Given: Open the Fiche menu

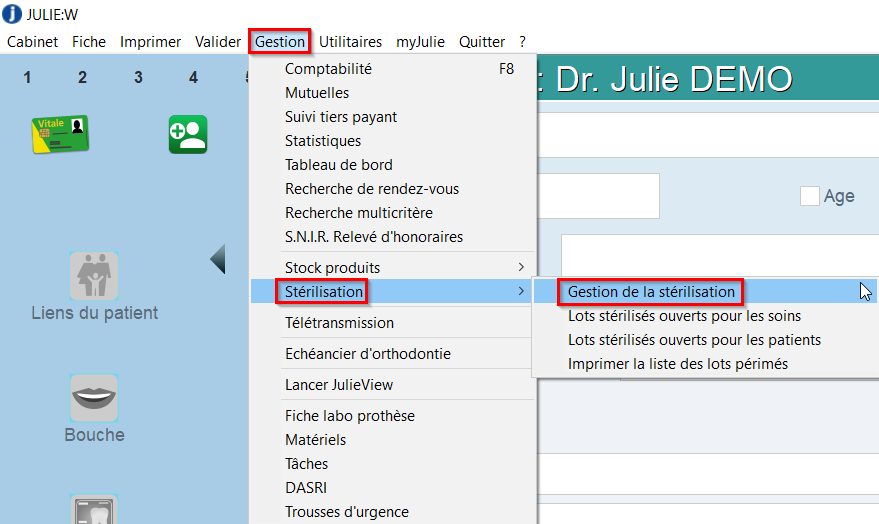Looking at the screenshot, I should (x=89, y=42).
